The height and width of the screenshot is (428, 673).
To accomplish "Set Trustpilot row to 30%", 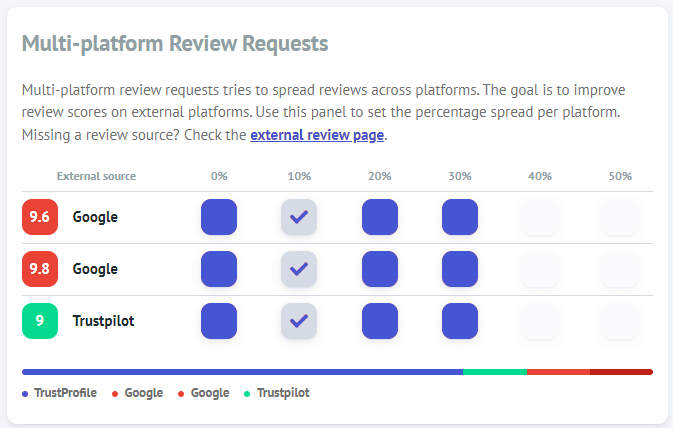I will pos(459,321).
